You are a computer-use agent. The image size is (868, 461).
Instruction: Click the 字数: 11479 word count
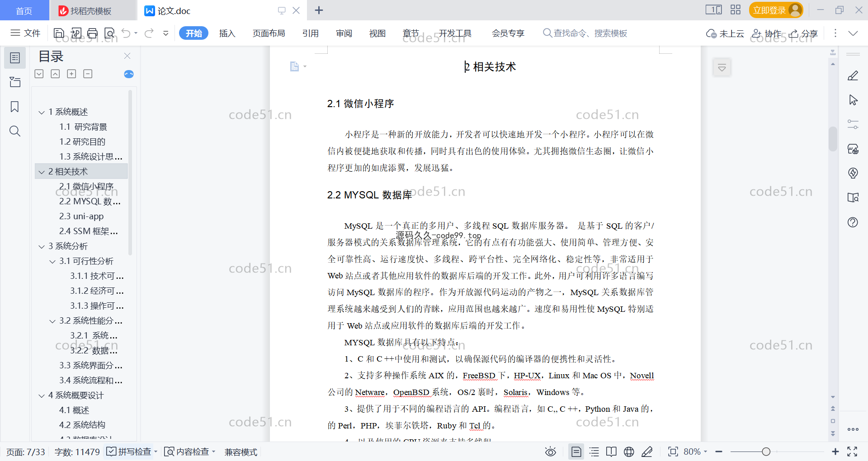pos(77,452)
